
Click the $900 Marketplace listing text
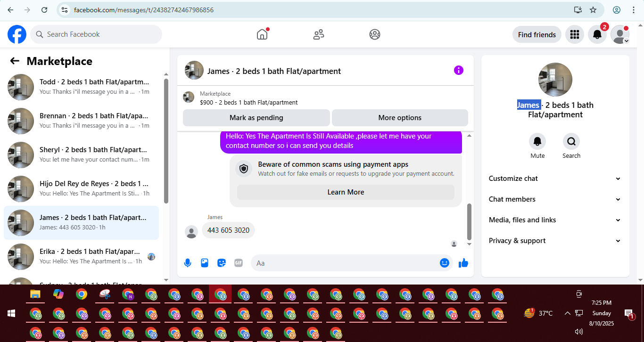249,102
